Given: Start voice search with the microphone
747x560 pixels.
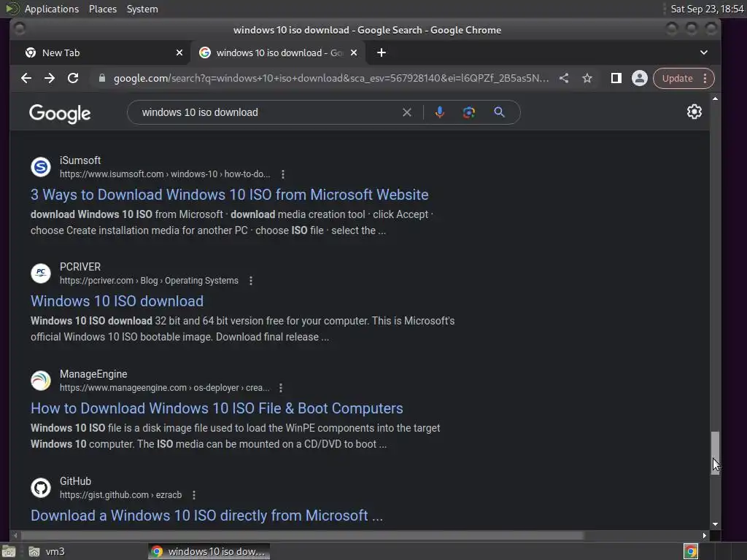Looking at the screenshot, I should pyautogui.click(x=440, y=112).
